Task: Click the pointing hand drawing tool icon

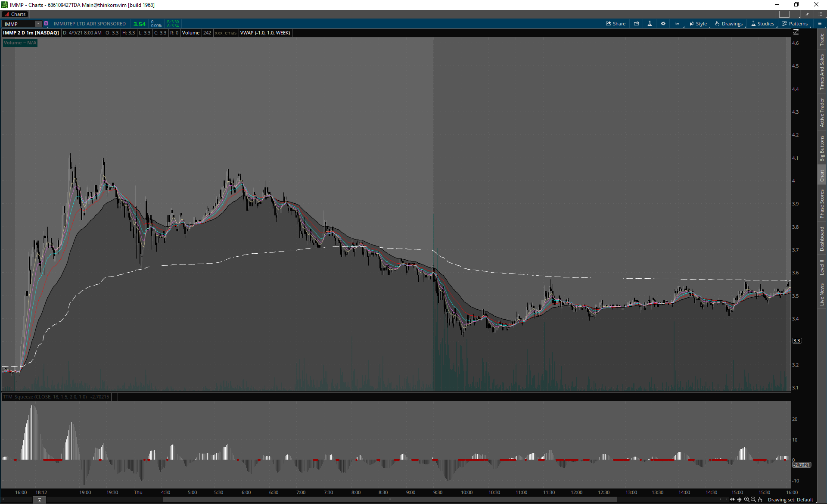Action: pyautogui.click(x=760, y=500)
